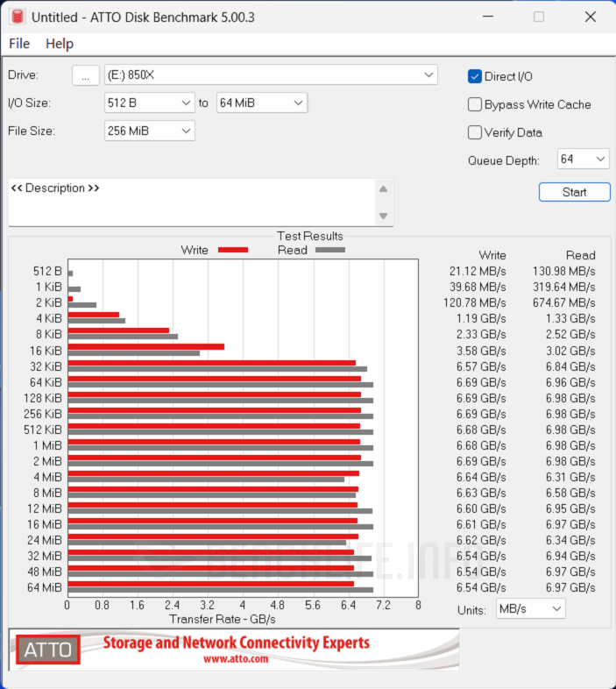Click the 128 KiB row label

point(43,398)
